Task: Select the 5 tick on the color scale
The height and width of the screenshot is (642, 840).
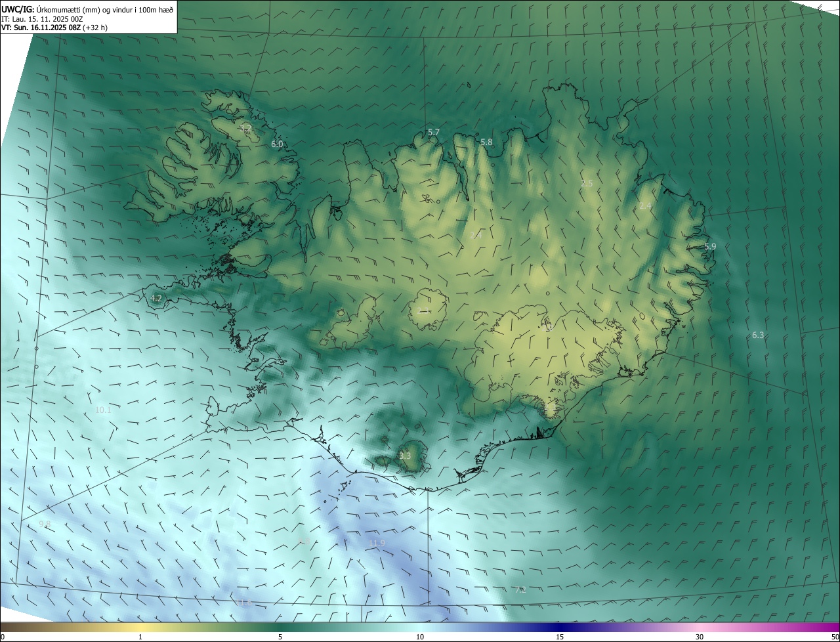Action: tap(280, 636)
